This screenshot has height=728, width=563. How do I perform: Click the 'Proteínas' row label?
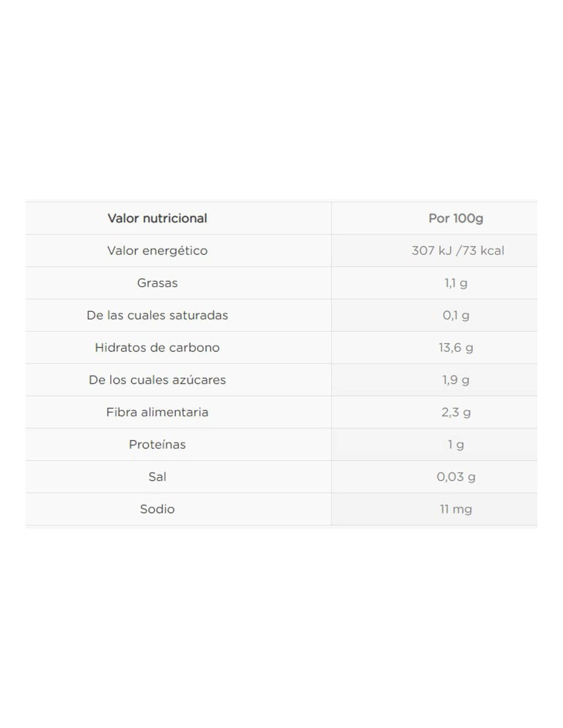157,444
